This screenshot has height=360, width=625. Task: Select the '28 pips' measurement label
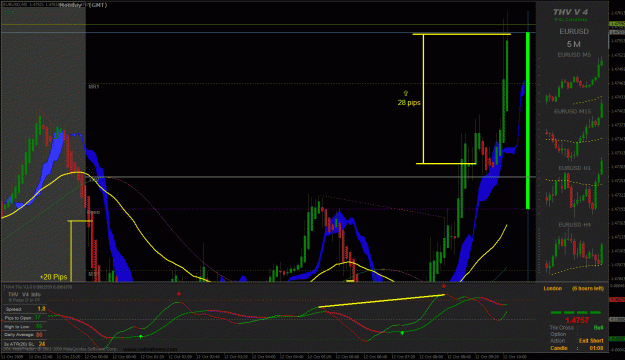coord(409,102)
